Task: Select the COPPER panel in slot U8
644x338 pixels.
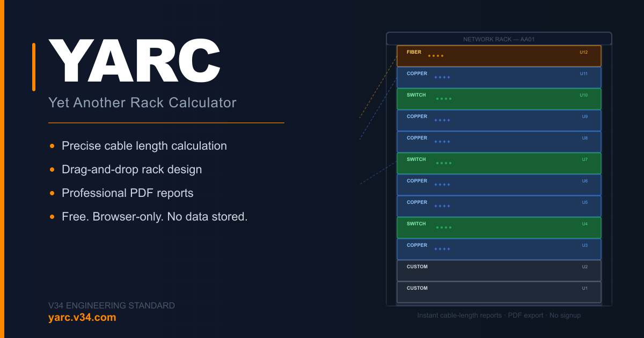Action: tap(499, 142)
